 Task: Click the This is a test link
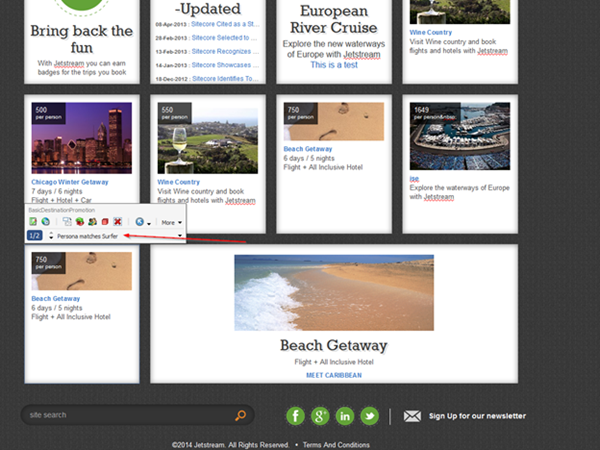click(334, 65)
